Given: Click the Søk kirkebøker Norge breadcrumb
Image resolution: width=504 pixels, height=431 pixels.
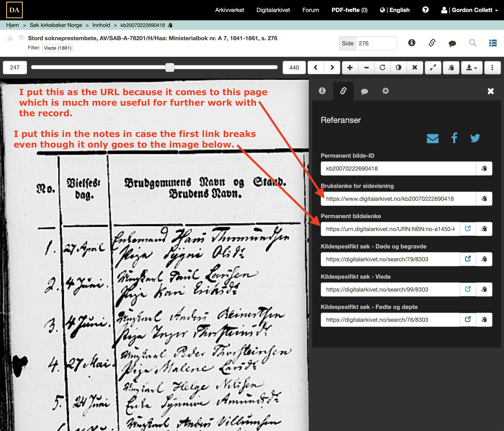Looking at the screenshot, I should coord(56,25).
